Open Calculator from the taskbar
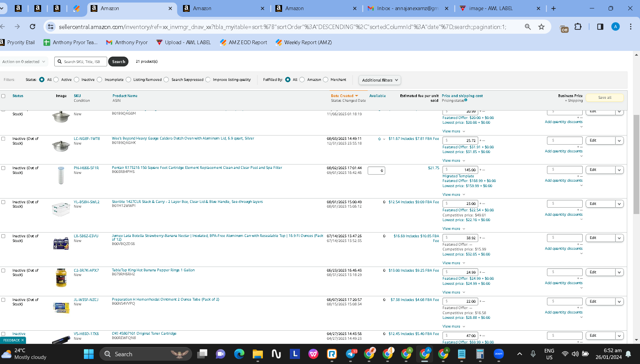Image resolution: width=640 pixels, height=364 pixels. [x=480, y=354]
